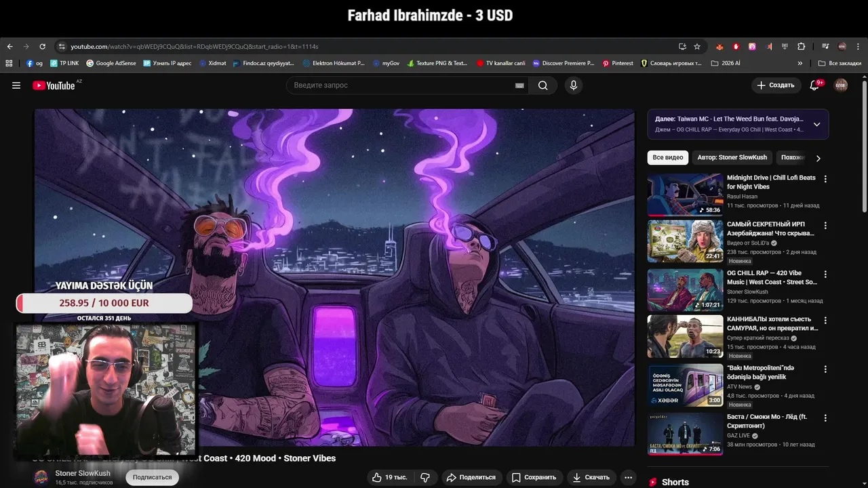
Task: Open MetaMask fox extension
Action: click(719, 46)
